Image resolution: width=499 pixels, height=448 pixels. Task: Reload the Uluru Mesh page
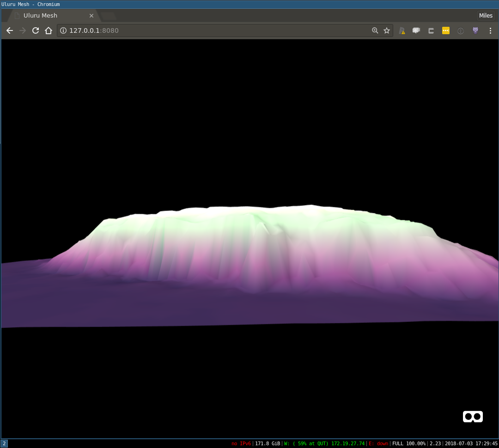[x=36, y=30]
